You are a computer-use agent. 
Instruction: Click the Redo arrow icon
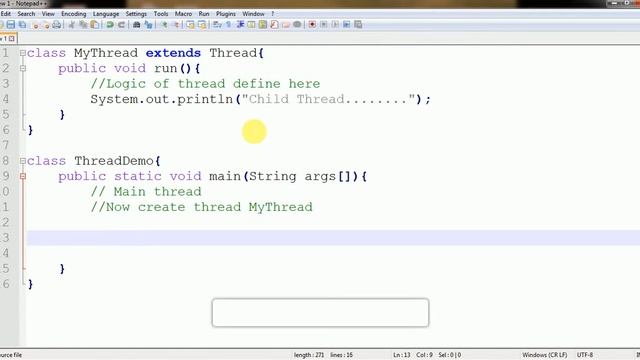point(121,24)
